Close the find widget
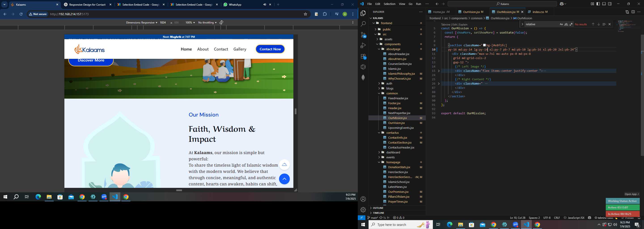Viewport: 644px width, 229px height. pyautogui.click(x=610, y=24)
